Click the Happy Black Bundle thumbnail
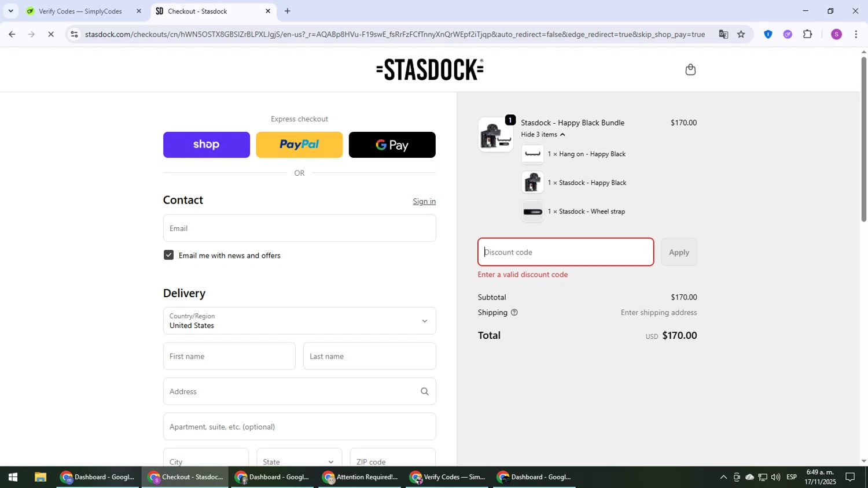Image resolution: width=868 pixels, height=488 pixels. (x=495, y=134)
